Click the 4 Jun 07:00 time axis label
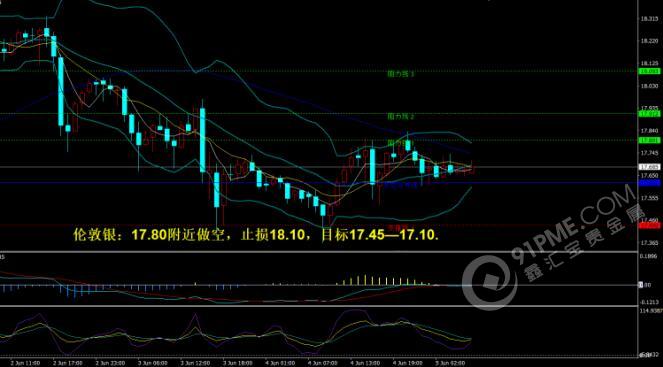The width and height of the screenshot is (663, 367). coord(320,363)
